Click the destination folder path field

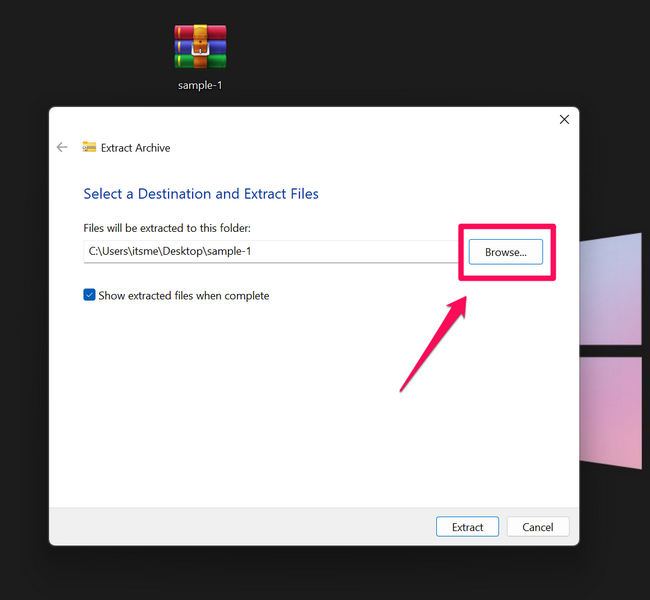point(272,251)
